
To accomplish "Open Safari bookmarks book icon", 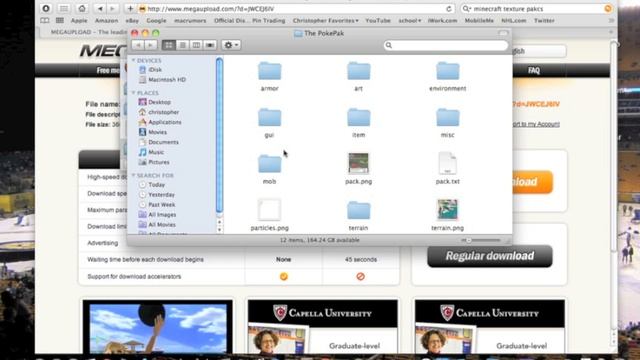I will coord(45,20).
